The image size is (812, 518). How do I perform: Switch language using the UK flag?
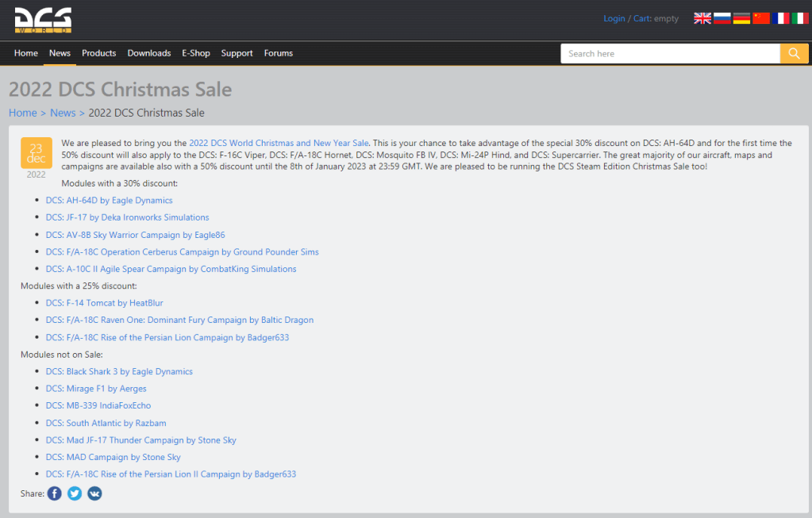pos(702,18)
